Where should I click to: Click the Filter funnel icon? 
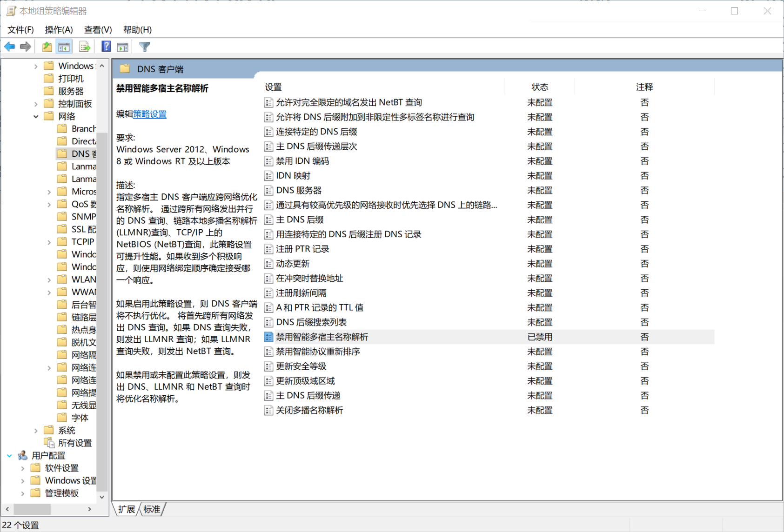[x=144, y=46]
